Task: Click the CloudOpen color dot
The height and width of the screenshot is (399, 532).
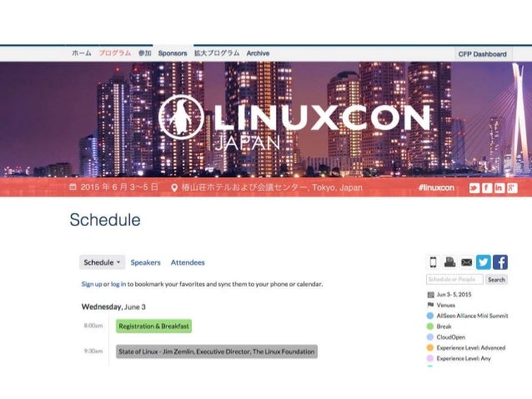Action: [430, 337]
